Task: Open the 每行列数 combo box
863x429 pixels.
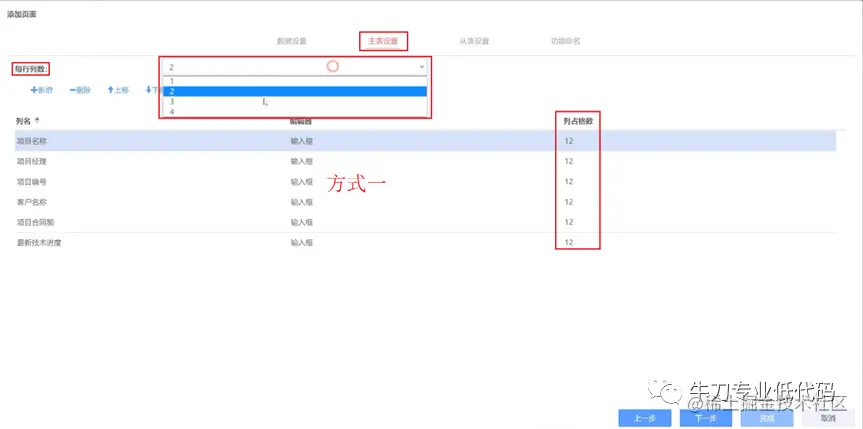Action: point(295,67)
